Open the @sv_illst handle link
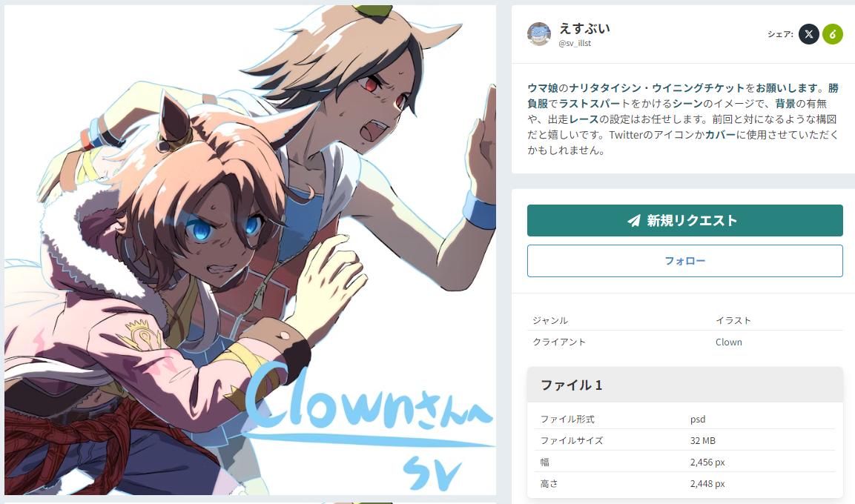 575,43
